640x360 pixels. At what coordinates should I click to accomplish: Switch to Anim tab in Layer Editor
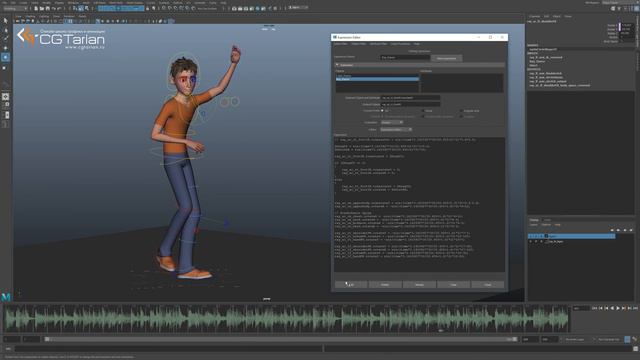547,220
